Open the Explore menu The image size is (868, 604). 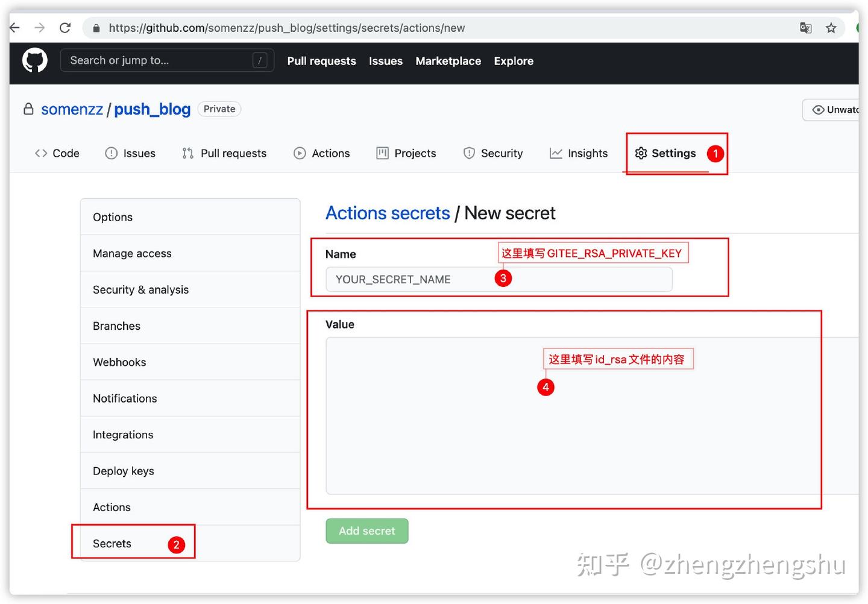tap(514, 60)
